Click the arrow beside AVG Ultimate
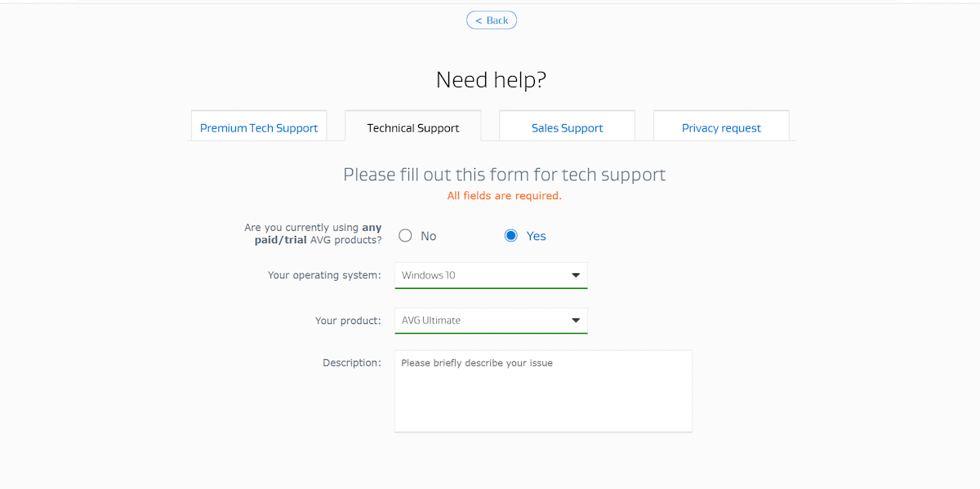 [x=576, y=320]
